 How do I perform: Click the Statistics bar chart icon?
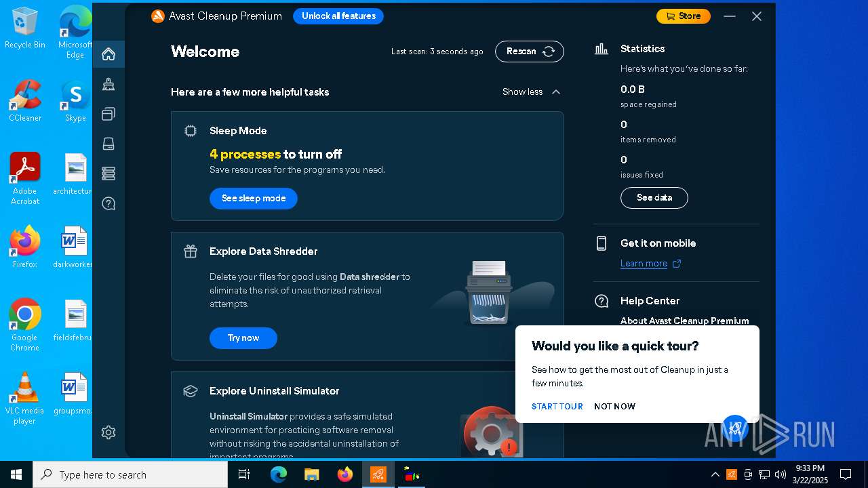pos(601,49)
